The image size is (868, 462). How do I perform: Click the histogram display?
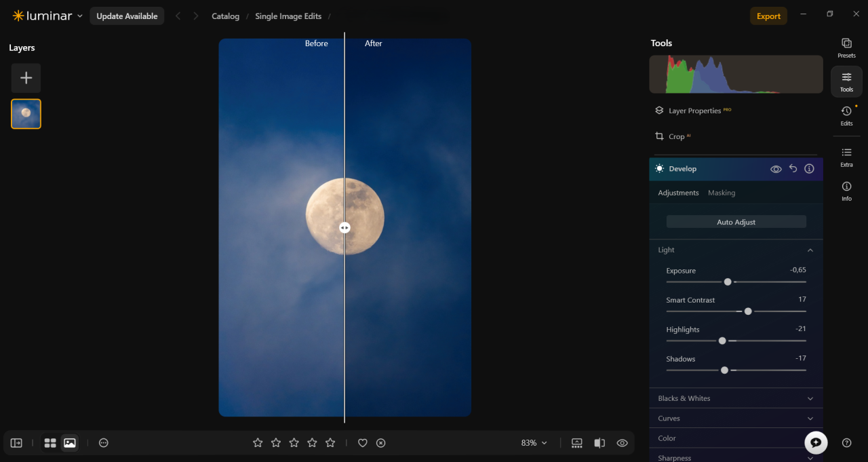tap(736, 75)
